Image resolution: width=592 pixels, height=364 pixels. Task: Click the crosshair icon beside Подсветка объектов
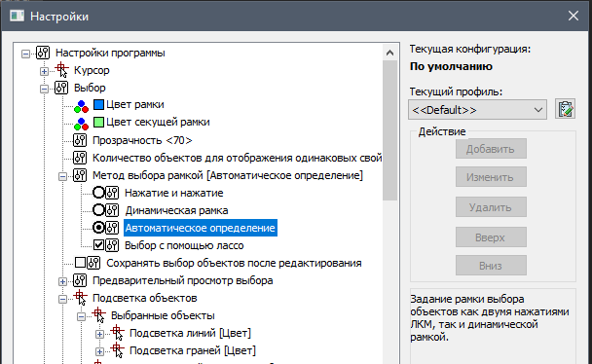click(80, 298)
